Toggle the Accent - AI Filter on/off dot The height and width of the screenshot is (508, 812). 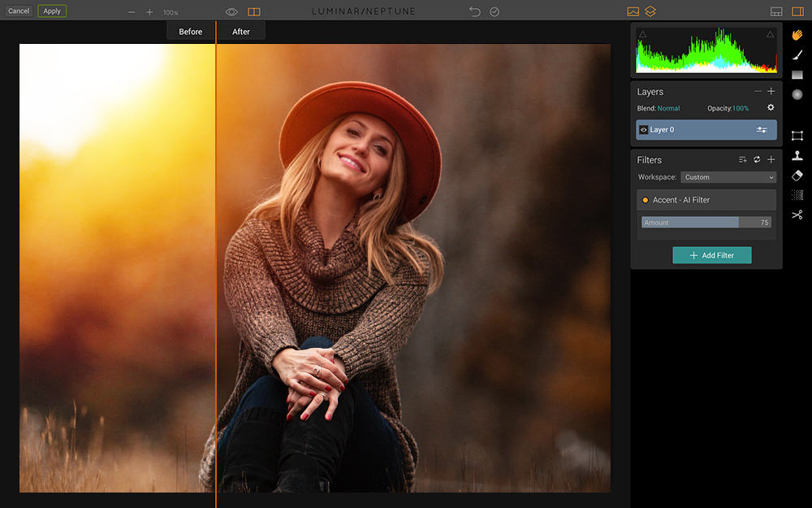[646, 200]
